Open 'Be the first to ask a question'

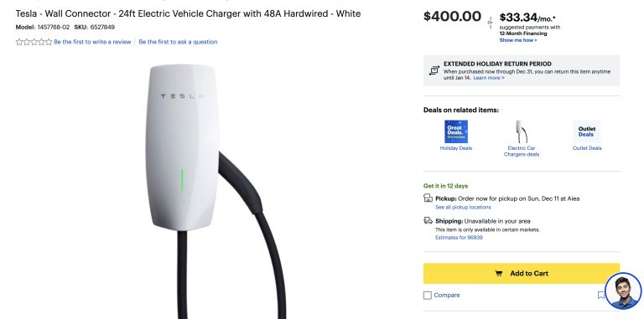[178, 42]
